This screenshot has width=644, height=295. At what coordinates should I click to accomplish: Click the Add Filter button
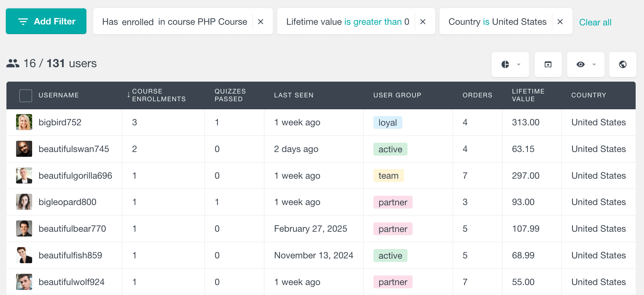(46, 21)
